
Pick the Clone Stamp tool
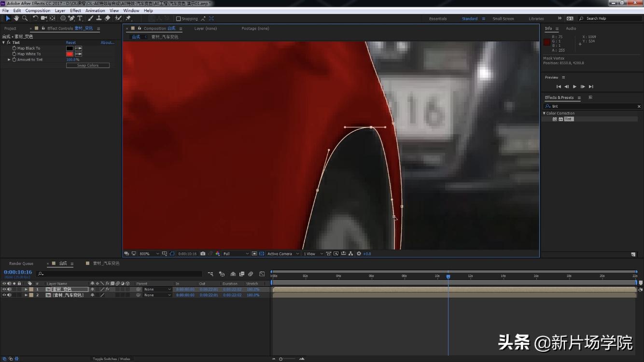(99, 18)
